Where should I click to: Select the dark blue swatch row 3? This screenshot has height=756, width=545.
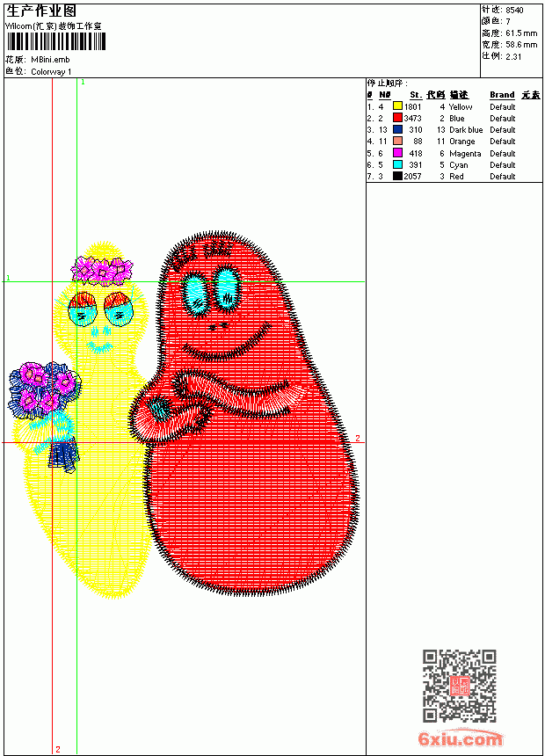click(397, 129)
